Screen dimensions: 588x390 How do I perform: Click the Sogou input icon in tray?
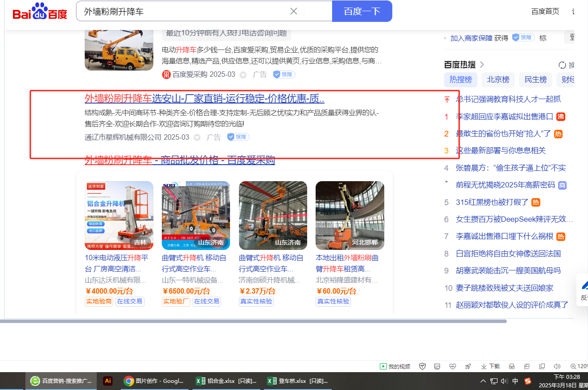[x=528, y=381]
